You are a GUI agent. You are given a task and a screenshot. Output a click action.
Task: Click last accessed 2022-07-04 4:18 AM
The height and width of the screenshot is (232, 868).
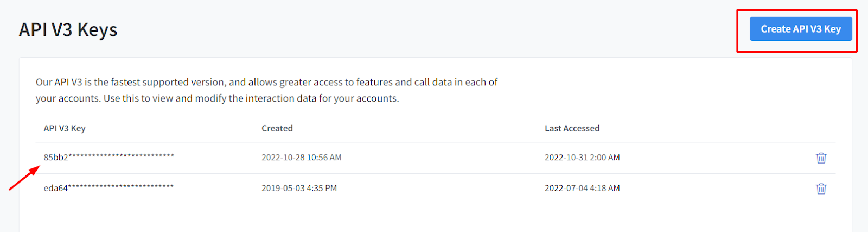(582, 188)
